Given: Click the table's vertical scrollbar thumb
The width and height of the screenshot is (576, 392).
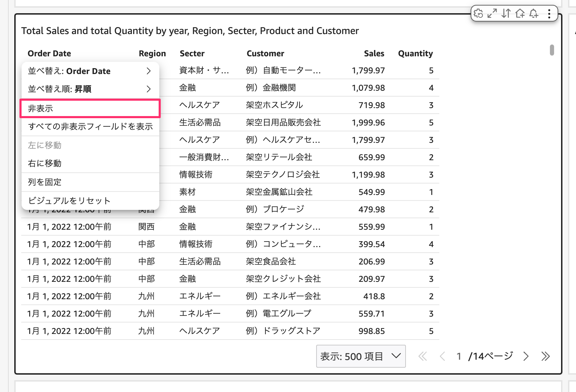Looking at the screenshot, I should click(552, 50).
